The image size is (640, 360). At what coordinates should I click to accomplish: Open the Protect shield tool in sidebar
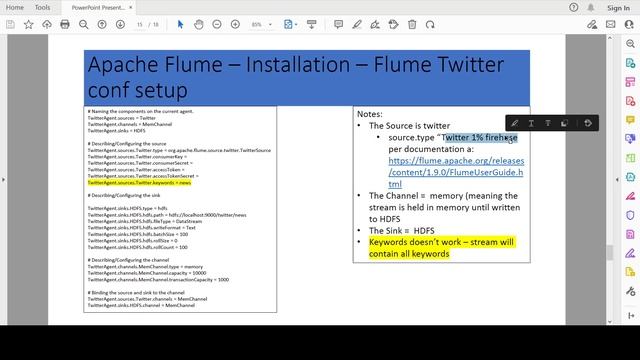(x=630, y=215)
